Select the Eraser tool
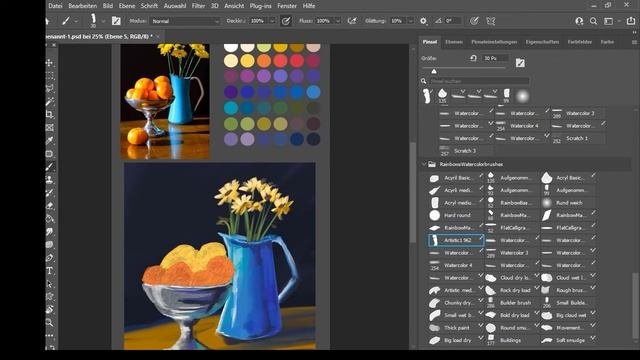The height and width of the screenshot is (360, 640). pos(49,205)
